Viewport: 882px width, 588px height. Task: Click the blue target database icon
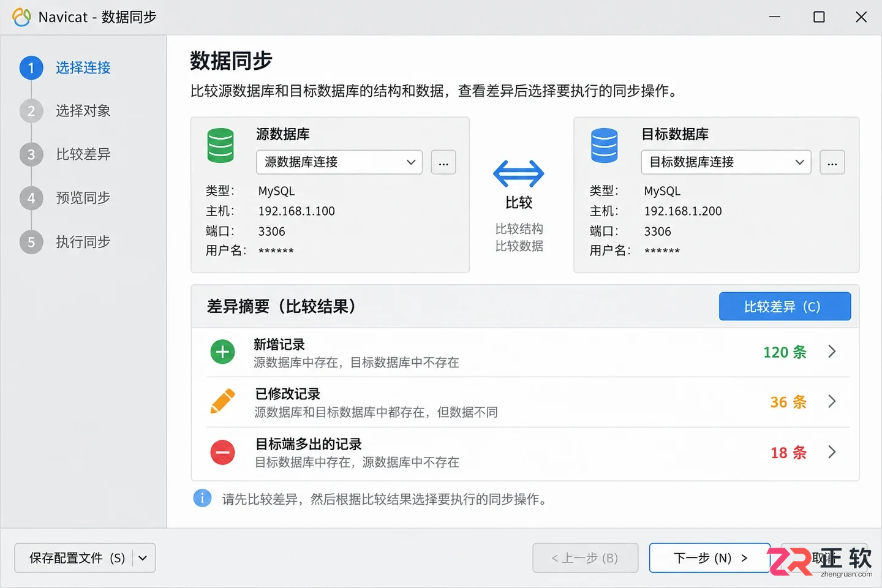pyautogui.click(x=604, y=145)
